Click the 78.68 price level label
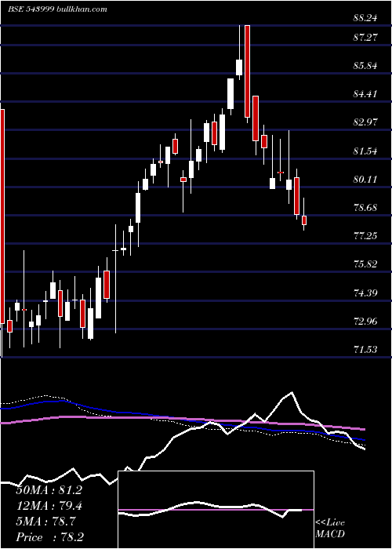This screenshot has width=392, height=549. click(365, 208)
